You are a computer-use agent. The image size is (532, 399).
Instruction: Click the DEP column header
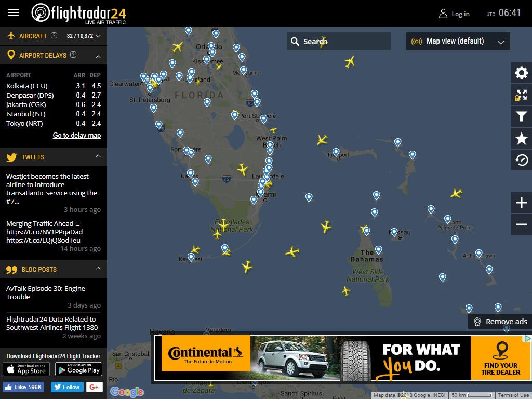(x=95, y=75)
